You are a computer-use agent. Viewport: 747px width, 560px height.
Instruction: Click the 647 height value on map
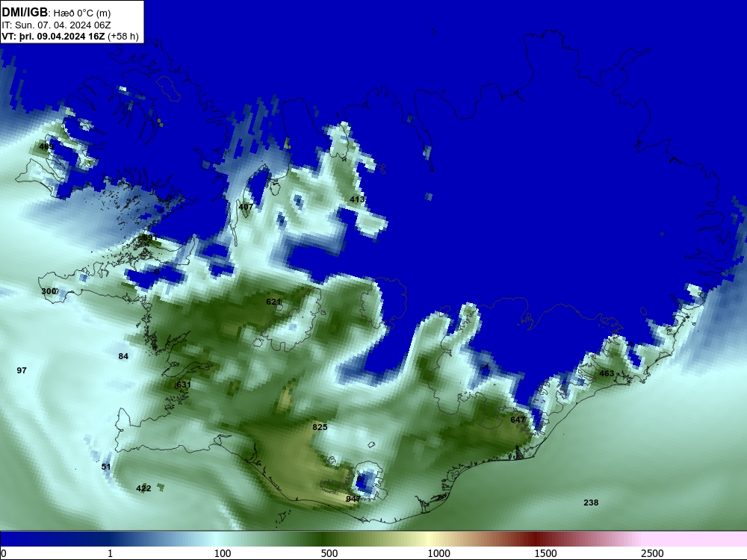[518, 420]
